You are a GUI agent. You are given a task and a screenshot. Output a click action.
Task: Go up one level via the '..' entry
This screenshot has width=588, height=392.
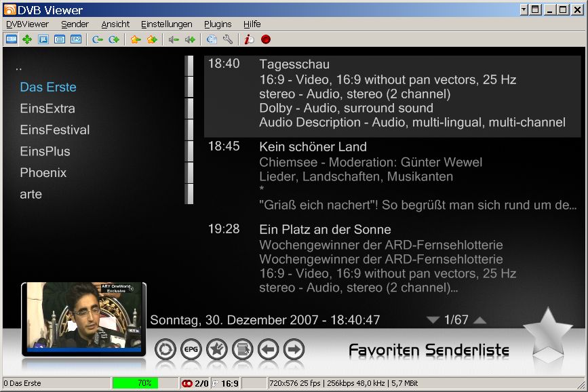point(19,68)
